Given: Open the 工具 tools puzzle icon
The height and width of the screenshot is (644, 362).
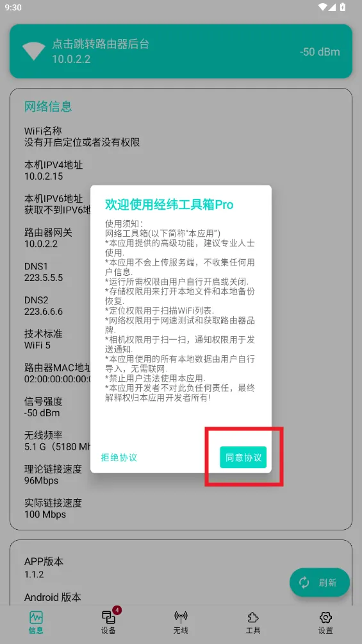Looking at the screenshot, I should pos(253,617).
